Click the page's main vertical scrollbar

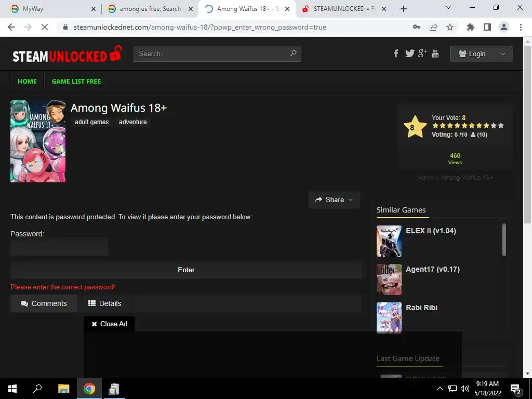527,134
